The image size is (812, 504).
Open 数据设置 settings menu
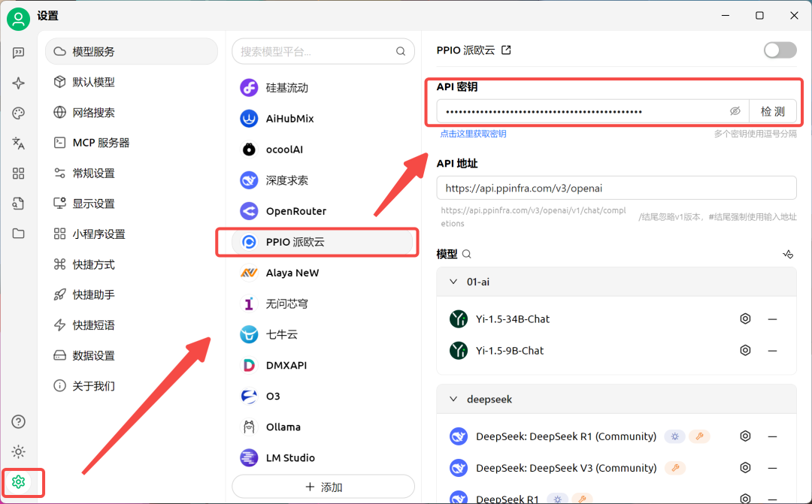(x=132, y=355)
